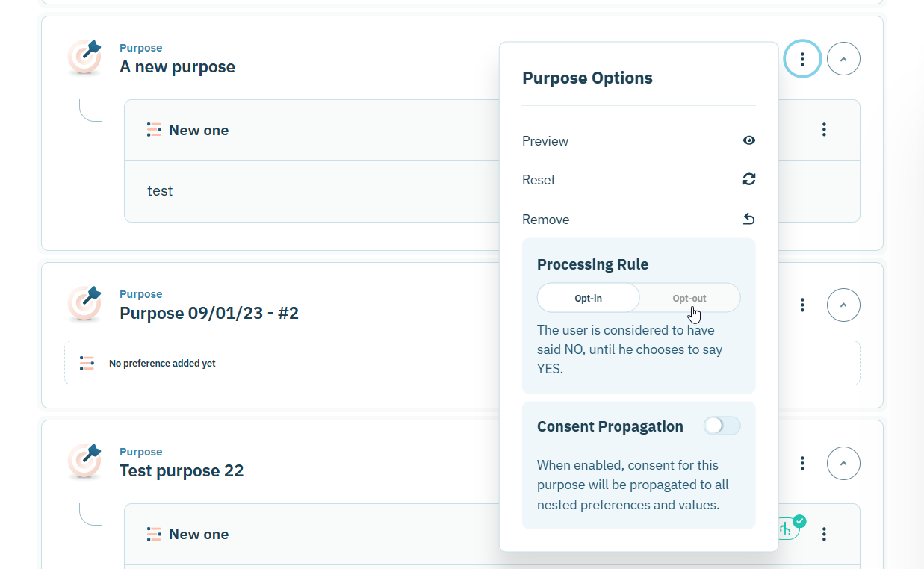This screenshot has height=569, width=924.
Task: Open the three-dot menu of New one under A new purpose
Action: pyautogui.click(x=824, y=130)
